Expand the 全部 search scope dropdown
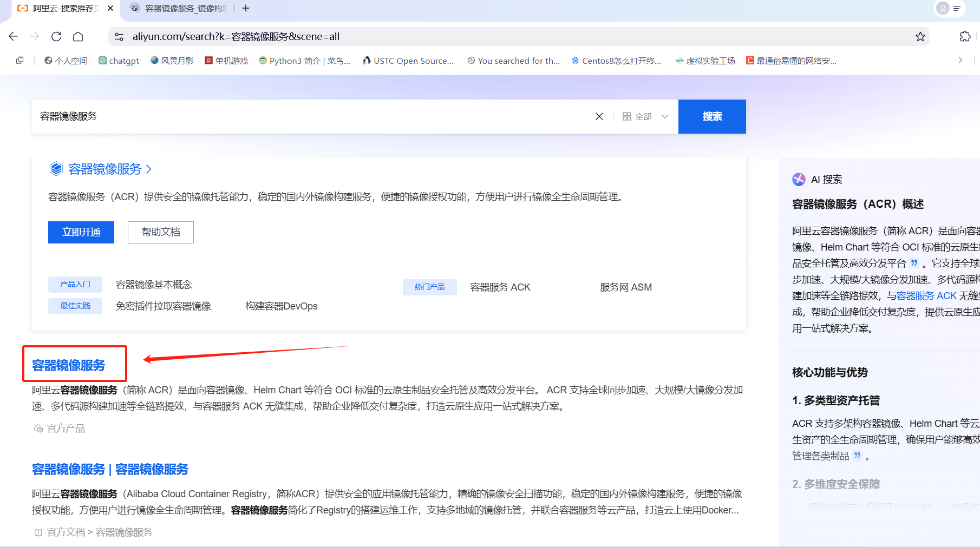 pos(645,116)
